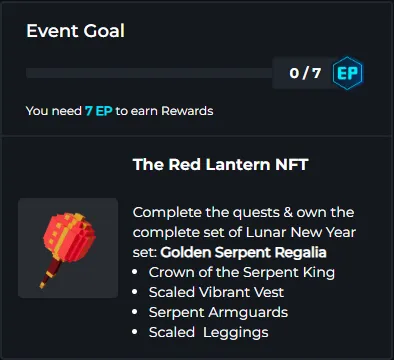394x360 pixels.
Task: Click the Golden Serpent Regalia set name
Action: pyautogui.click(x=243, y=252)
